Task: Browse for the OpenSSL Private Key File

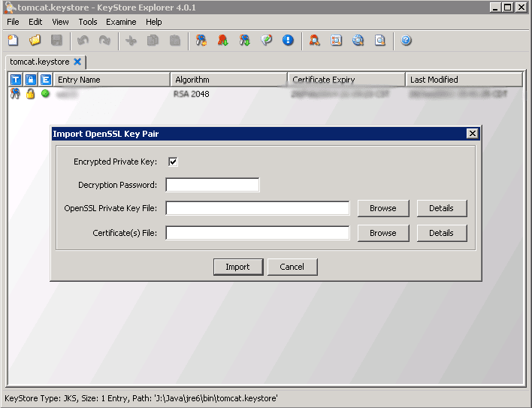Action: (383, 208)
